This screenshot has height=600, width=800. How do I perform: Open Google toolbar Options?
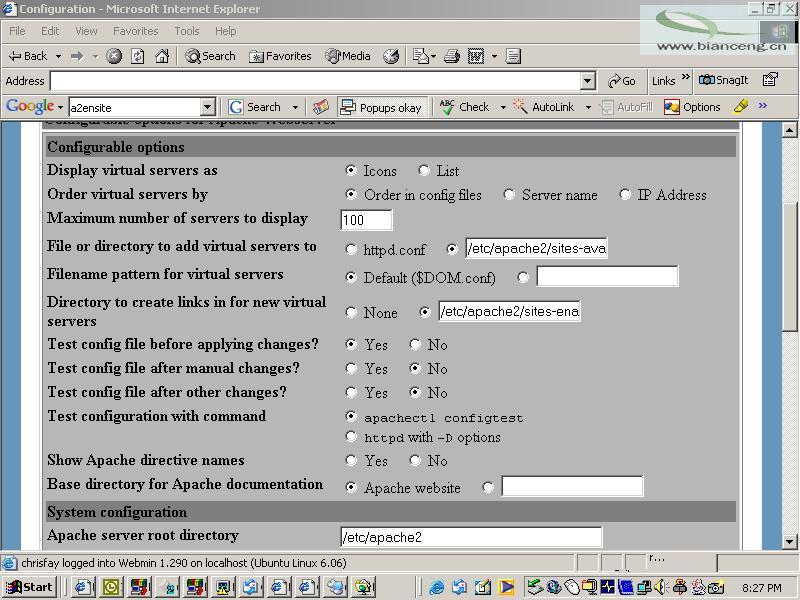pos(692,107)
